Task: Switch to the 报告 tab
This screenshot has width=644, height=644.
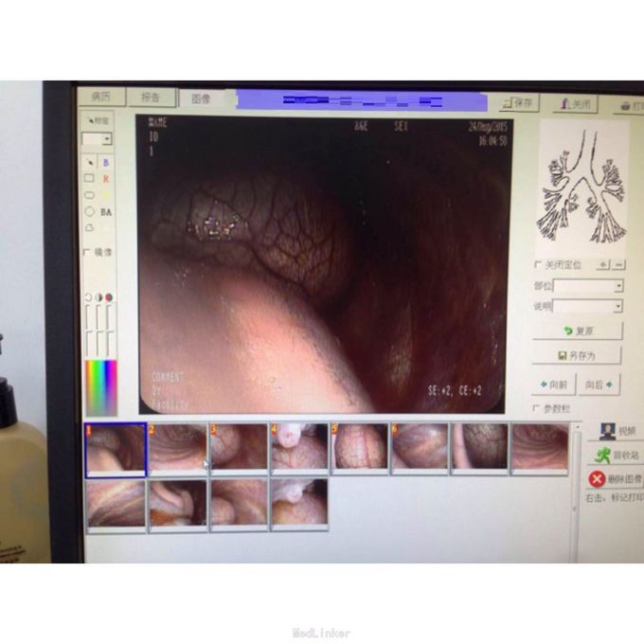Action: pyautogui.click(x=151, y=98)
